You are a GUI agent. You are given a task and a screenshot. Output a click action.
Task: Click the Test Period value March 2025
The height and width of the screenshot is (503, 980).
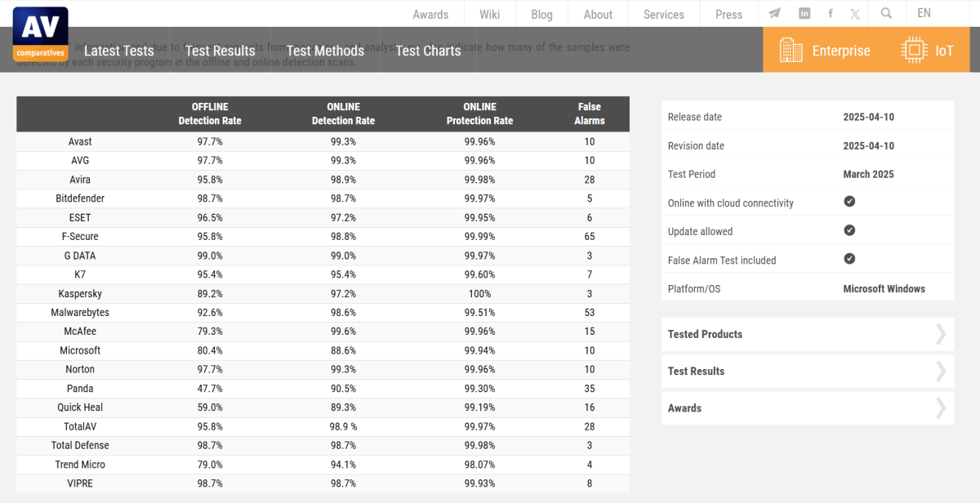tap(868, 174)
